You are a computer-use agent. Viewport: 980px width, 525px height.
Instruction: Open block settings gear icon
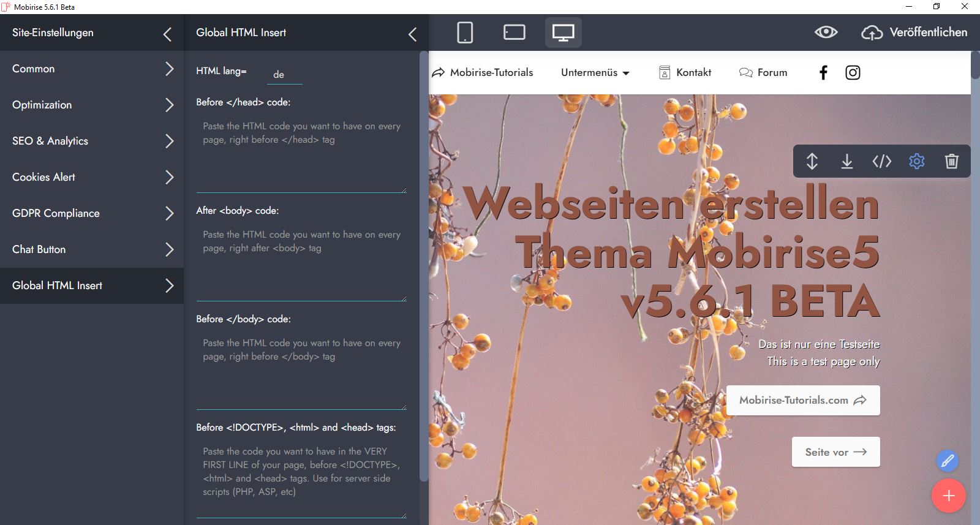(916, 161)
